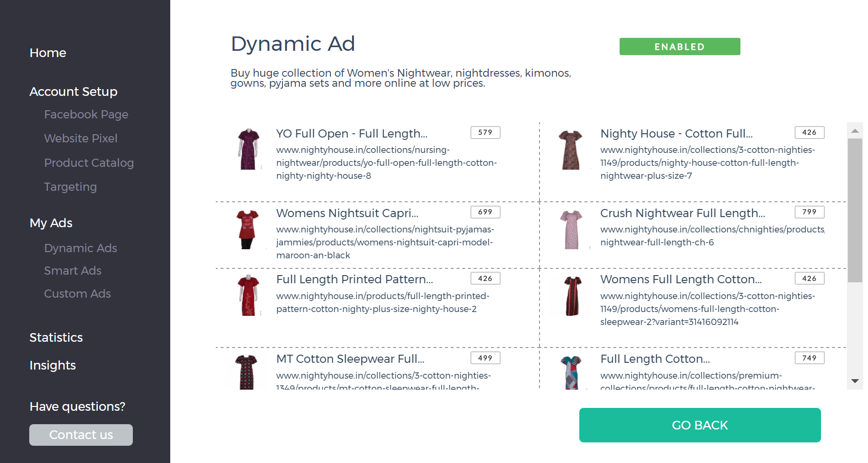Navigate to Smart Ads

click(x=73, y=271)
